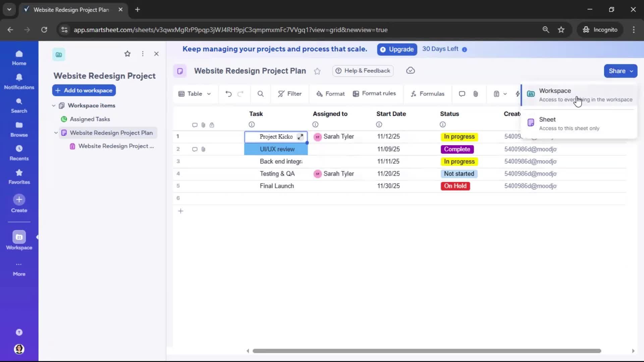644x362 pixels.
Task: Click the Upgrade button in the banner
Action: tap(397, 49)
